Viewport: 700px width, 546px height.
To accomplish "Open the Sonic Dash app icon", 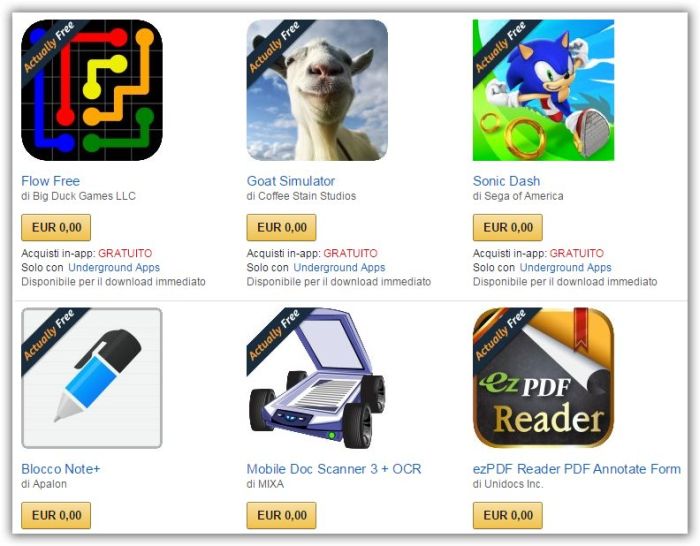I will [x=543, y=90].
